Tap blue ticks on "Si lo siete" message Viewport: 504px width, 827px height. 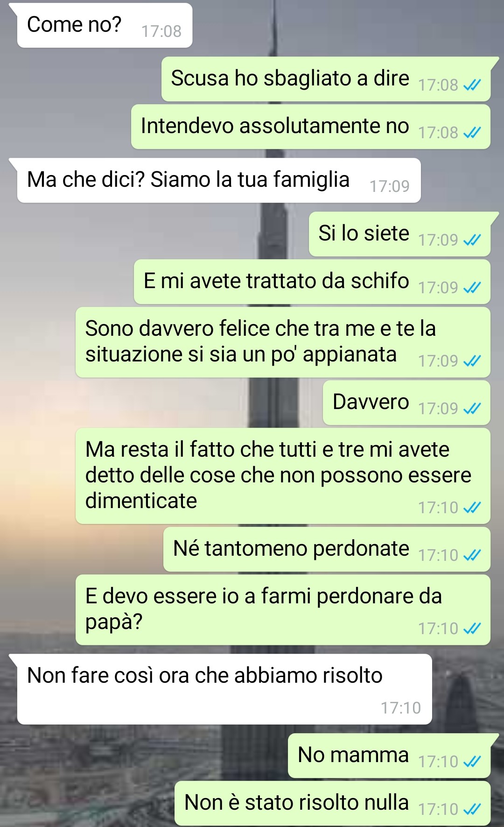click(472, 240)
